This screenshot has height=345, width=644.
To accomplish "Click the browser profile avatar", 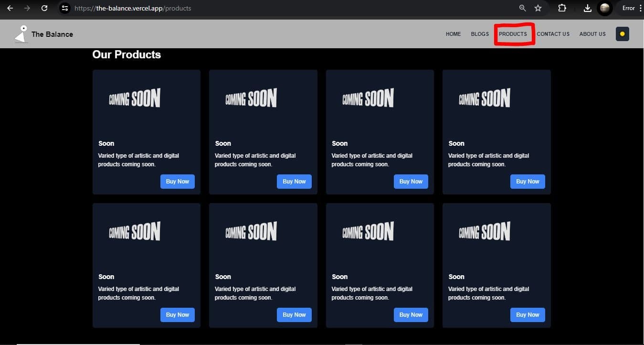I will 605,8.
